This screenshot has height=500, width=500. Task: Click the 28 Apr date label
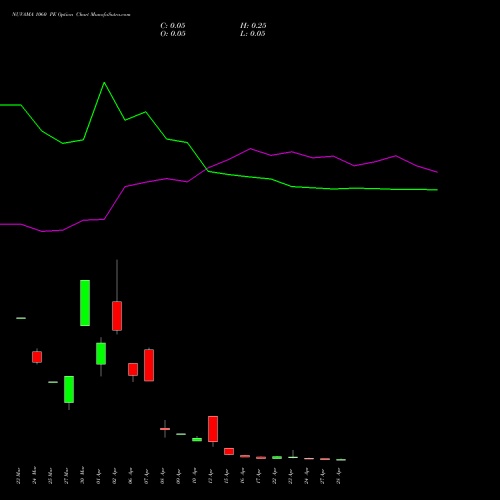point(338,475)
